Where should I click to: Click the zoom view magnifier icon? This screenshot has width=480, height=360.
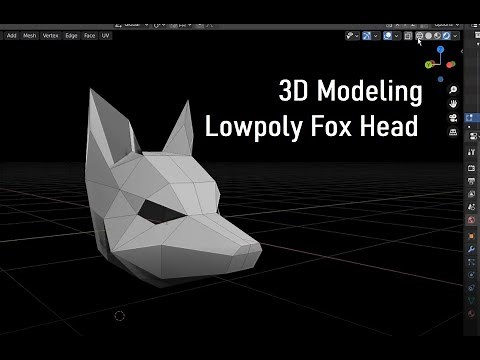453,90
